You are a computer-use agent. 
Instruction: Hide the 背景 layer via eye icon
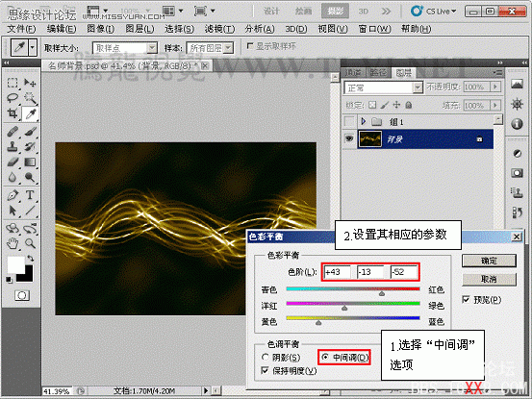pyautogui.click(x=349, y=138)
